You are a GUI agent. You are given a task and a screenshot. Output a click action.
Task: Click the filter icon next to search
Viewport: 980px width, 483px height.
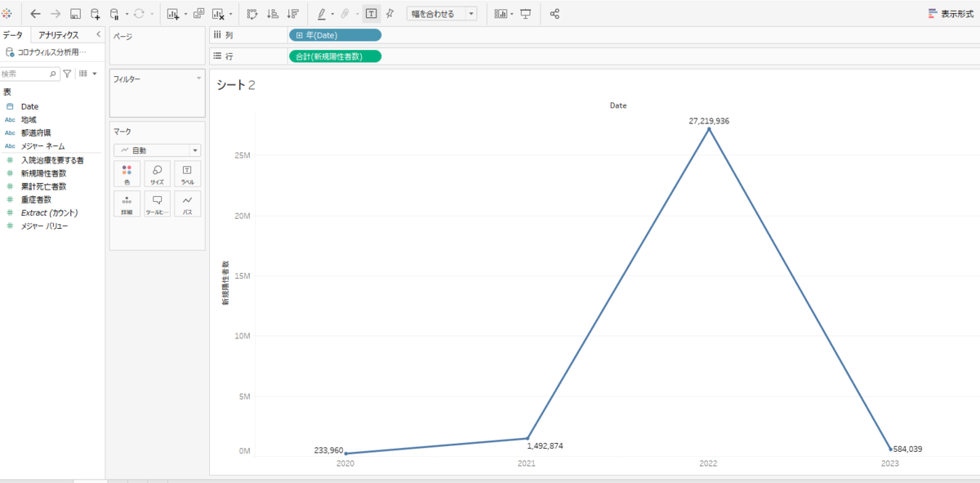[67, 74]
